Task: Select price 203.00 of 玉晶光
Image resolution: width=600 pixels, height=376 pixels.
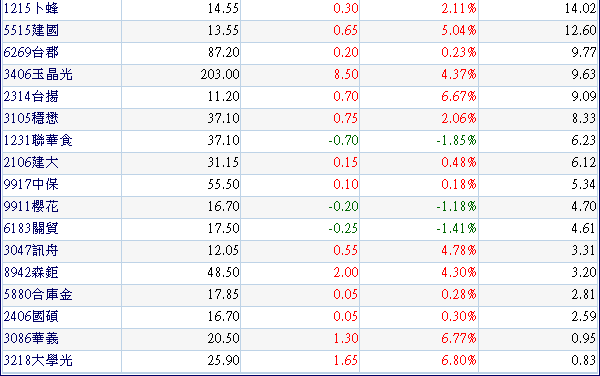Action: 220,74
